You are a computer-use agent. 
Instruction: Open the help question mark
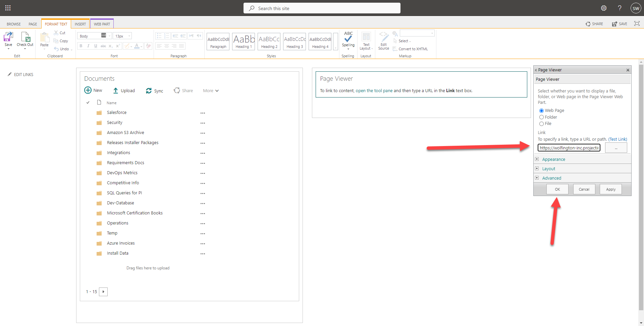click(620, 8)
